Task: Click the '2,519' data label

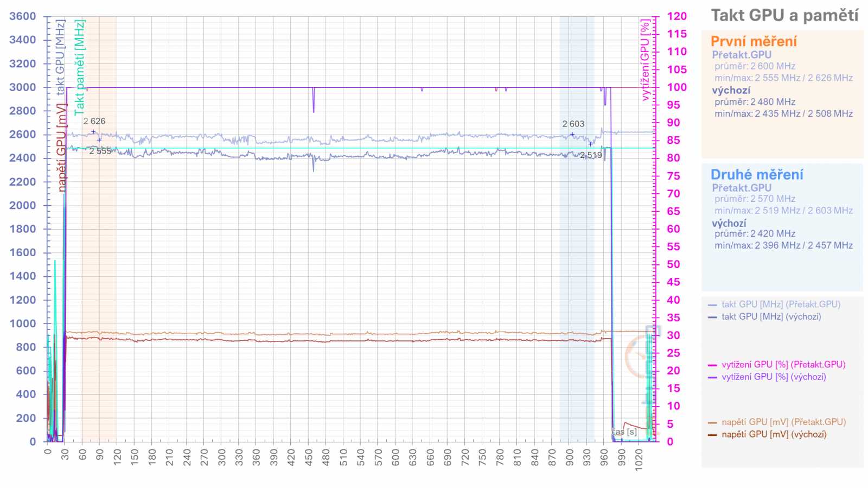Action: coord(591,155)
